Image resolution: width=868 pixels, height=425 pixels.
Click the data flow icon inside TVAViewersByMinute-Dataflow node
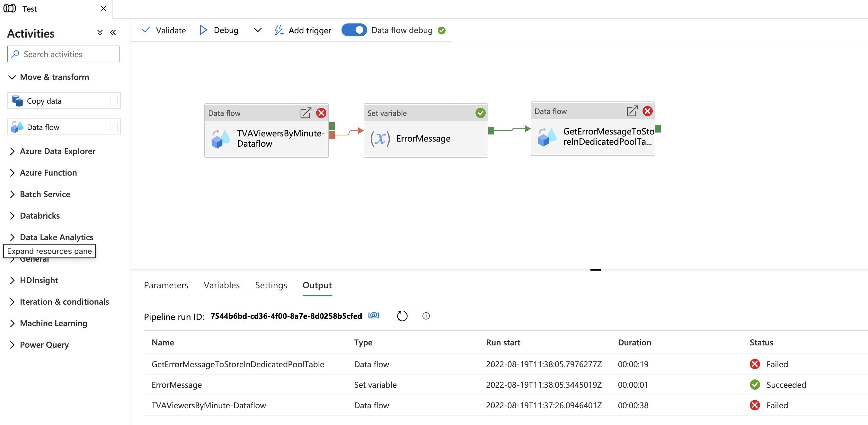click(221, 139)
